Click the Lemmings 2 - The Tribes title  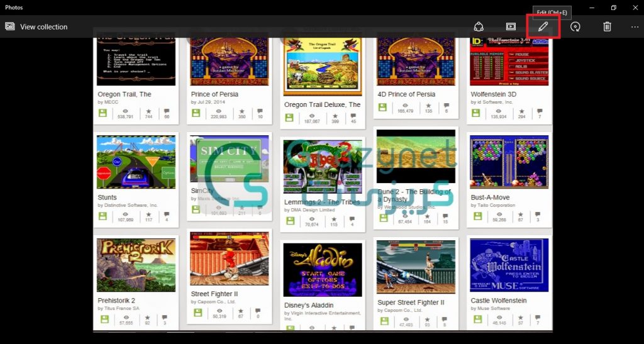[322, 202]
